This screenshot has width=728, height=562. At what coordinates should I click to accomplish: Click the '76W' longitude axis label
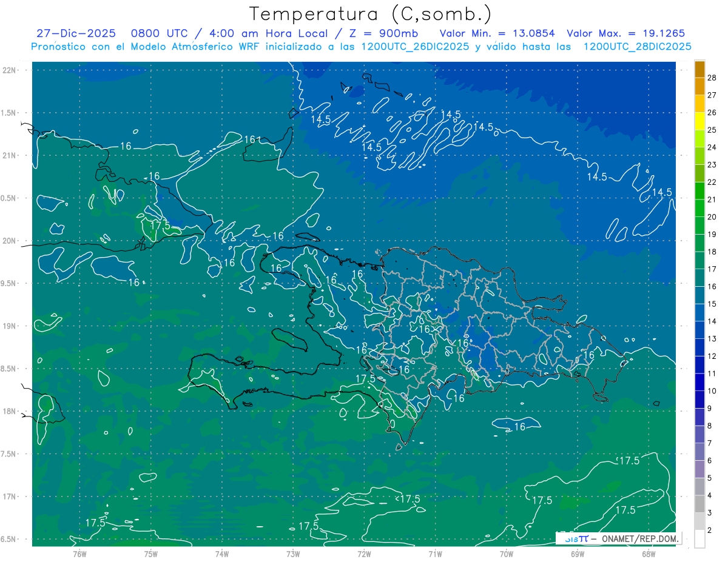[x=79, y=554]
